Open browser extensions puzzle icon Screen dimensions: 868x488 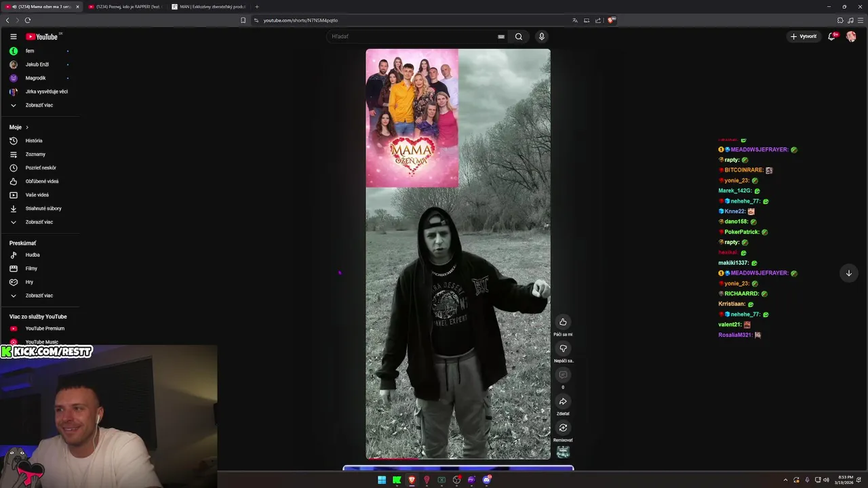(x=840, y=20)
